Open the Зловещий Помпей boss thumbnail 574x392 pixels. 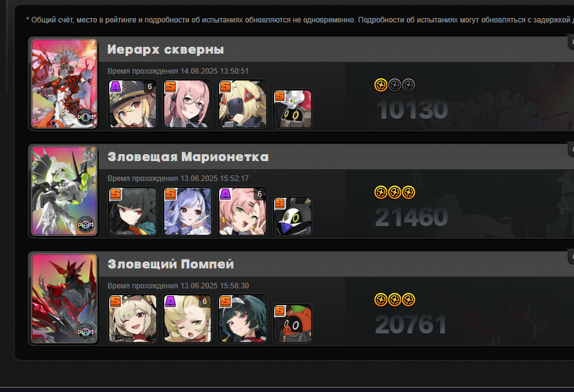(x=64, y=298)
